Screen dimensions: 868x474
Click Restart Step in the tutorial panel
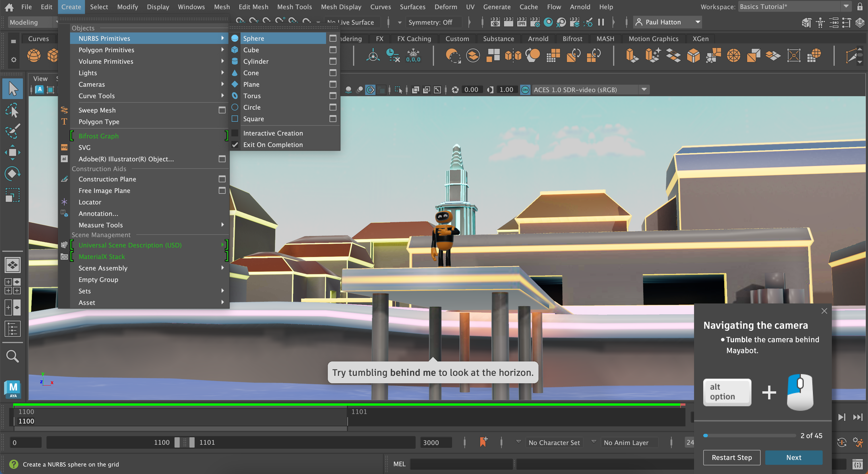pyautogui.click(x=732, y=457)
